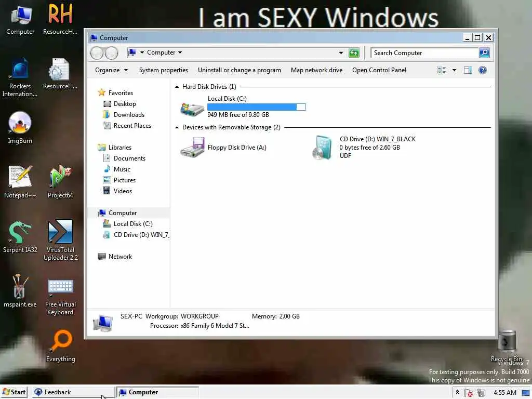This screenshot has width=532, height=399.
Task: Click the green Refresh button beside address bar
Action: 354,52
